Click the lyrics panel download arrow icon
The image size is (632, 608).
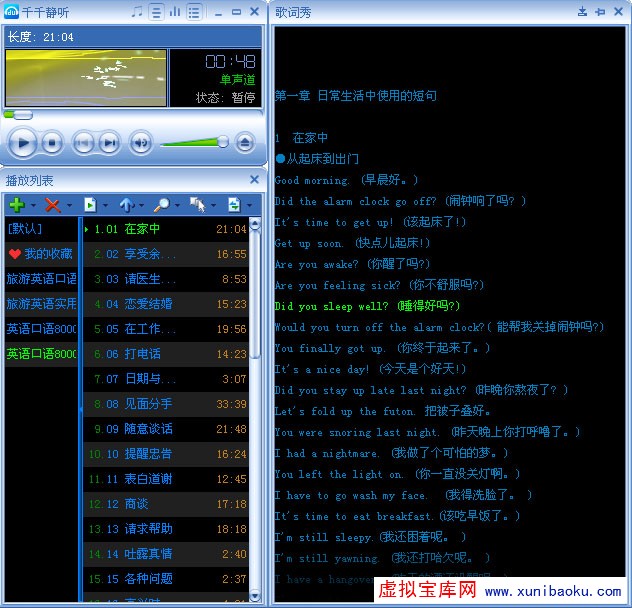pos(583,12)
